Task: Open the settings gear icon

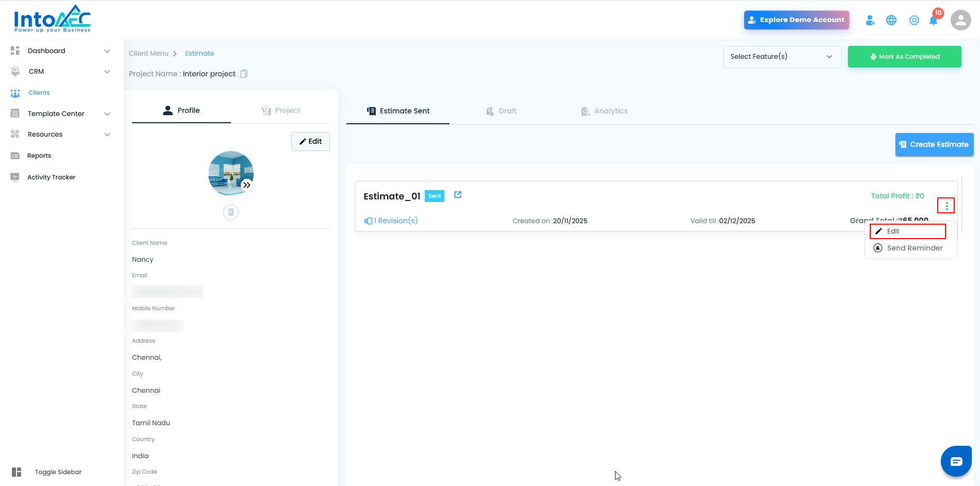Action: 914,20
